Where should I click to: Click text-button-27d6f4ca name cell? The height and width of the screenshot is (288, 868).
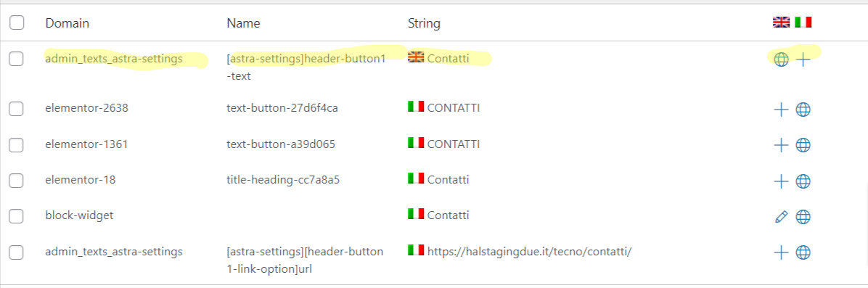pyautogui.click(x=282, y=108)
